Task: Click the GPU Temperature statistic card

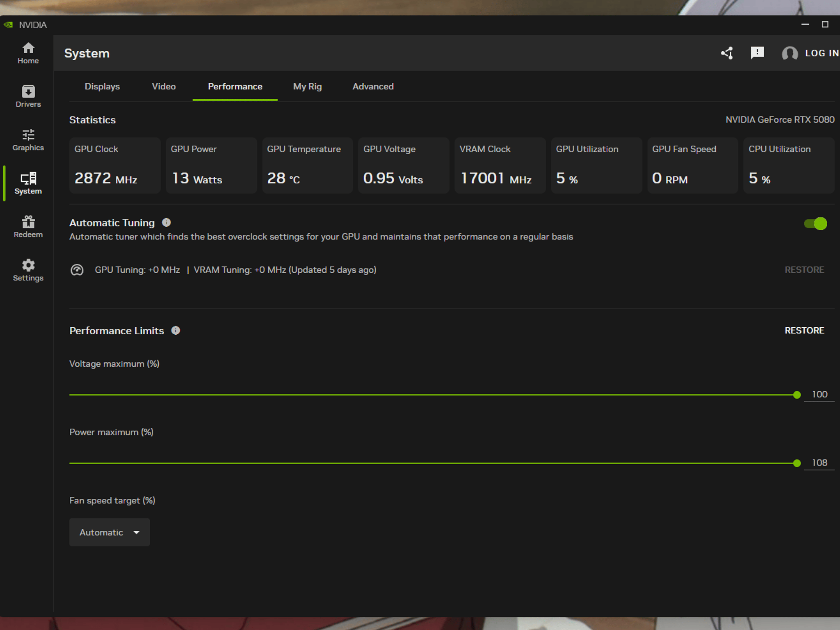Action: 308,166
